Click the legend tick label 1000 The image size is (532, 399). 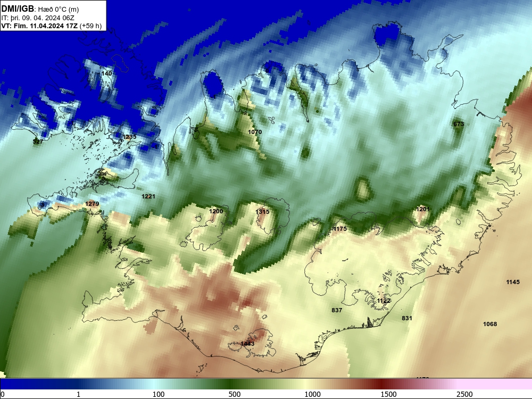[x=312, y=394]
